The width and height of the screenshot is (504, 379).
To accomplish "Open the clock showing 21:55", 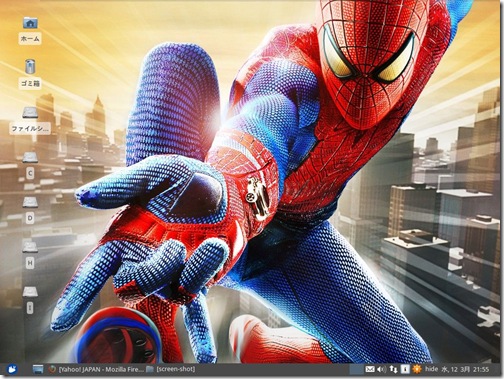I will pyautogui.click(x=465, y=369).
